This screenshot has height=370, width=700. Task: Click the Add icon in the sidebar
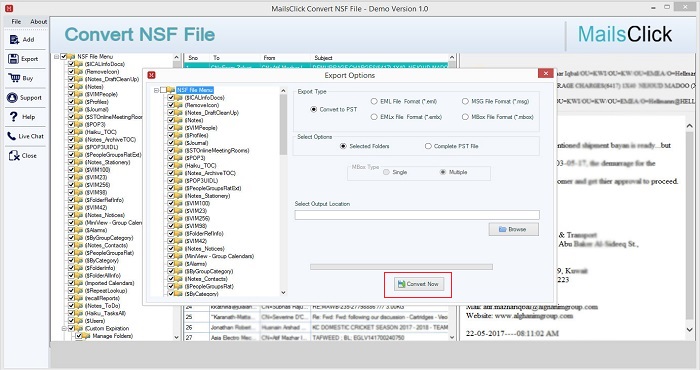[14, 40]
